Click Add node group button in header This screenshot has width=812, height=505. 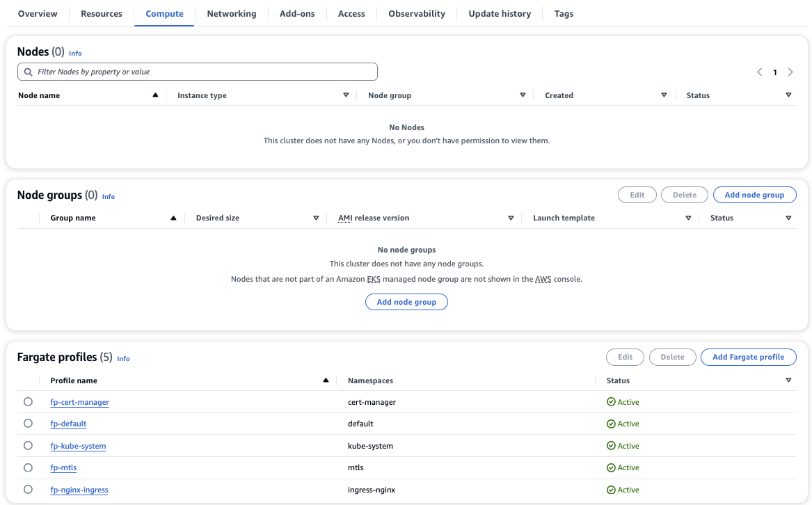click(x=754, y=195)
